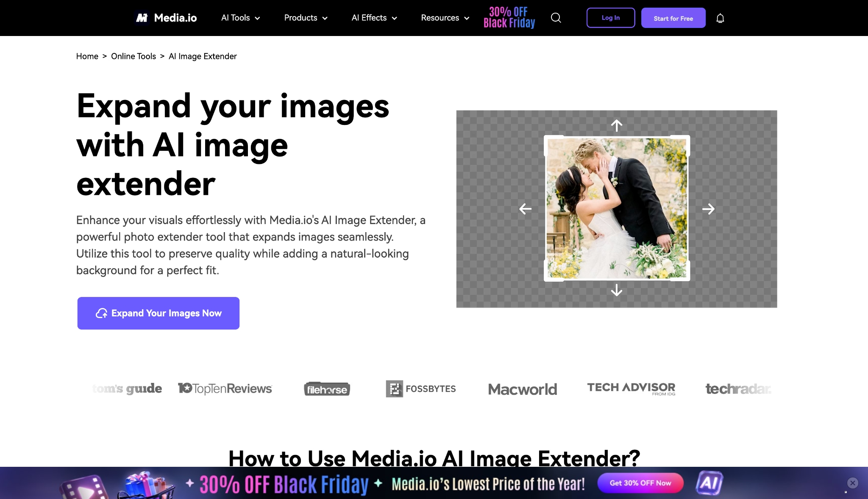Expand the Products menu
868x499 pixels.
[305, 18]
